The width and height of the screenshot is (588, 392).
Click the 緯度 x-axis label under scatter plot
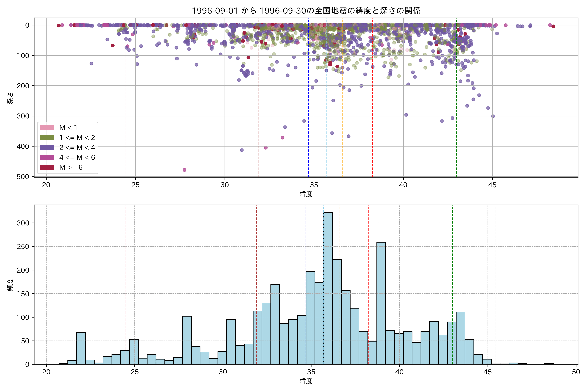point(306,194)
